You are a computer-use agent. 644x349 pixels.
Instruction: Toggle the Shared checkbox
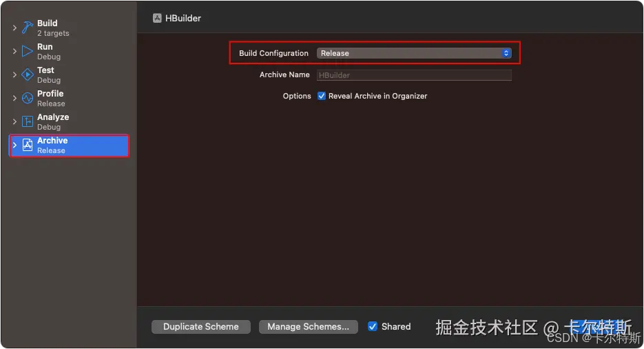point(373,326)
